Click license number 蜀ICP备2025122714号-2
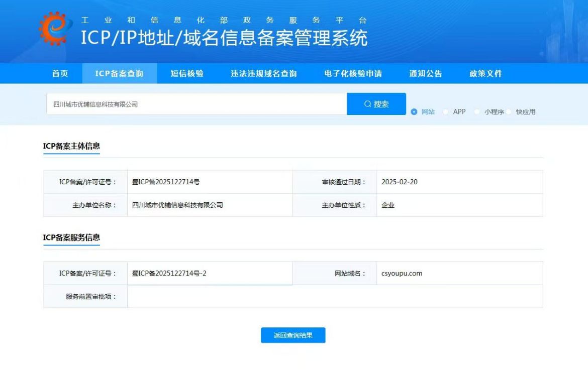588x387 pixels. (169, 274)
